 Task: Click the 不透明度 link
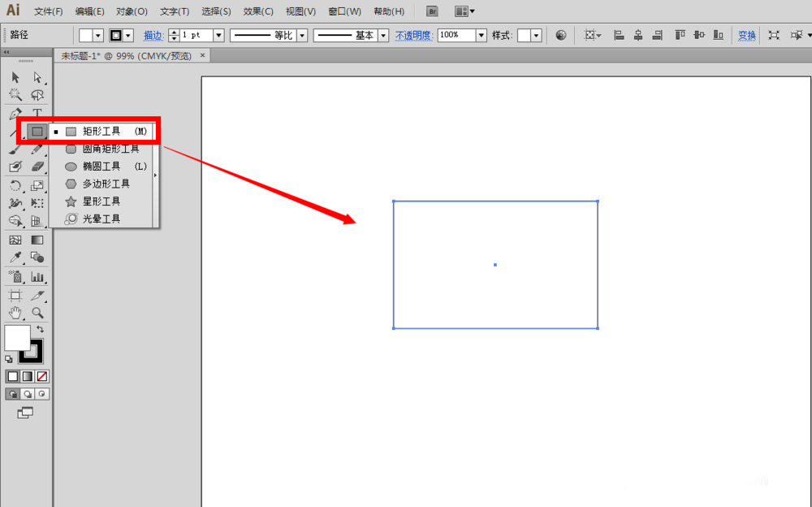tap(415, 36)
